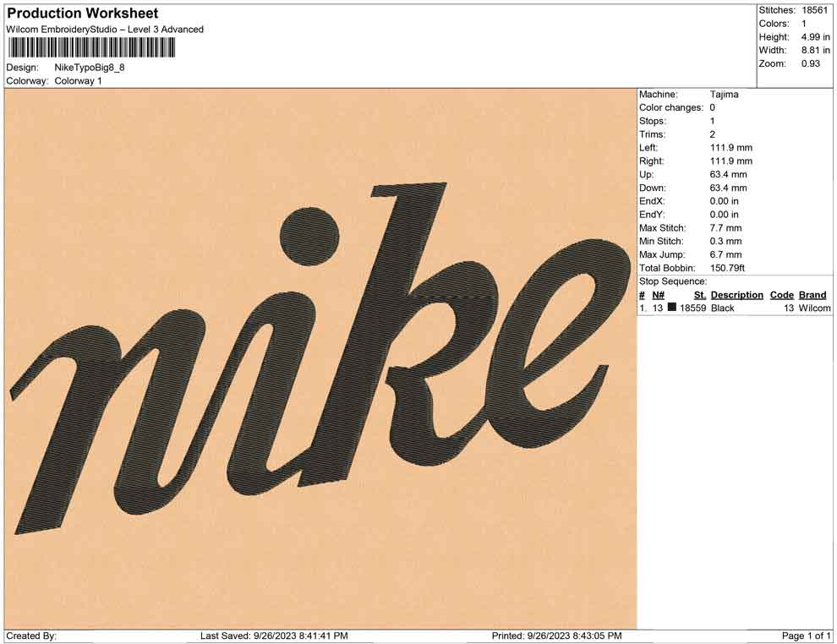Image resolution: width=837 pixels, height=644 pixels.
Task: Click the Colorway 1 label
Action: coord(78,81)
